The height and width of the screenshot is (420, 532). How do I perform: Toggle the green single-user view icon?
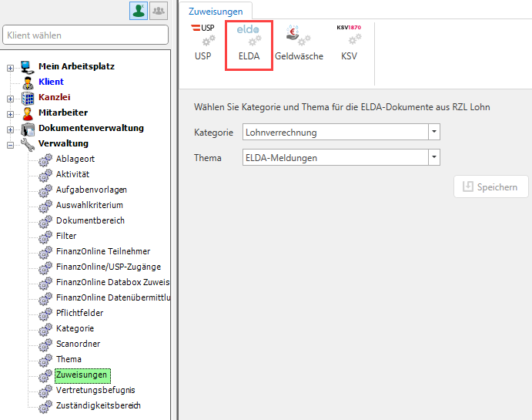click(x=139, y=11)
